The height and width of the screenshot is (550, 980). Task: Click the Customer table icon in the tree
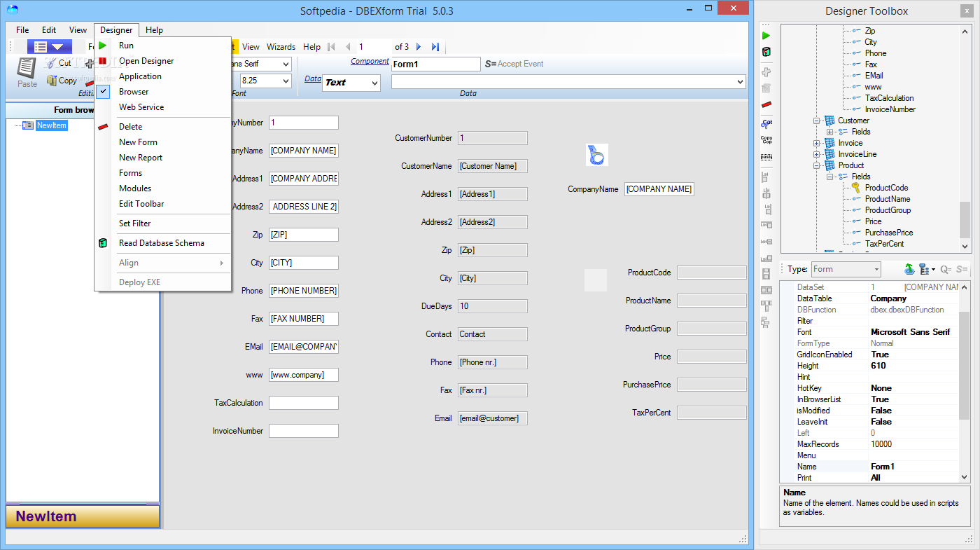(x=829, y=121)
